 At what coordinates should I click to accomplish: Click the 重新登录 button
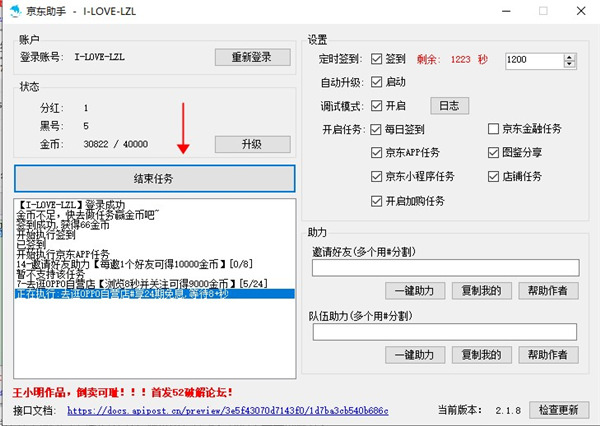pos(253,57)
